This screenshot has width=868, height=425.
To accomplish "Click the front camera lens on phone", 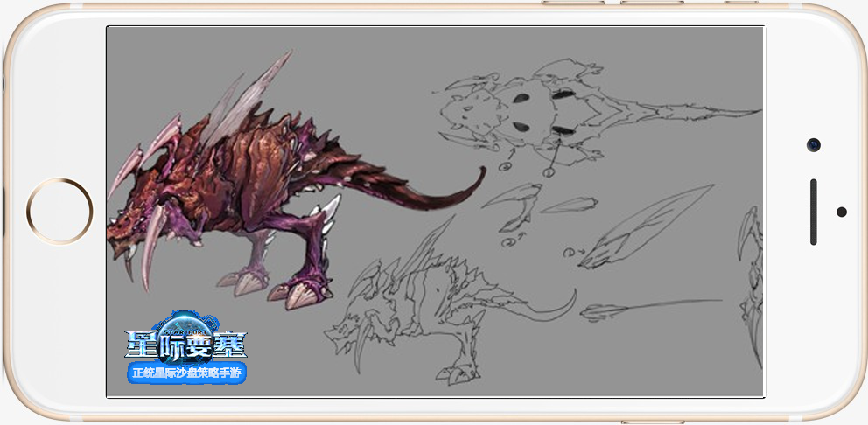I will pos(813,145).
